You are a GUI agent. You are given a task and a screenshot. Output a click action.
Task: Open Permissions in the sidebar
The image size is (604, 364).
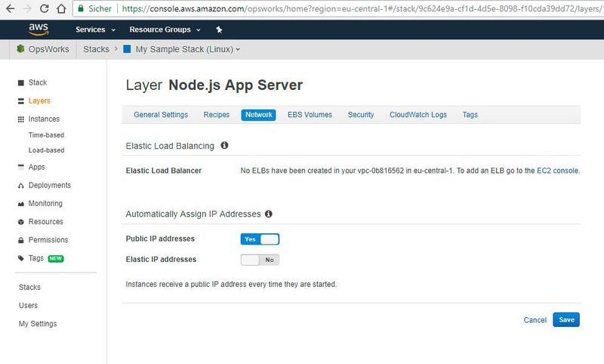pos(48,240)
